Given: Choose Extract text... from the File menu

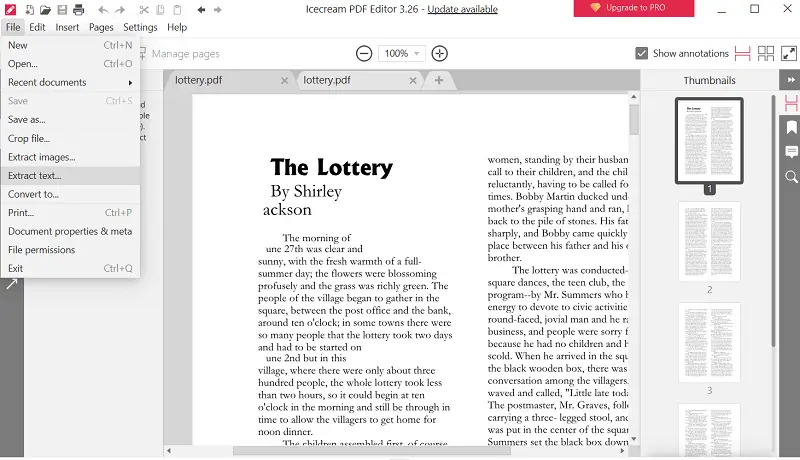Looking at the screenshot, I should pyautogui.click(x=70, y=176).
